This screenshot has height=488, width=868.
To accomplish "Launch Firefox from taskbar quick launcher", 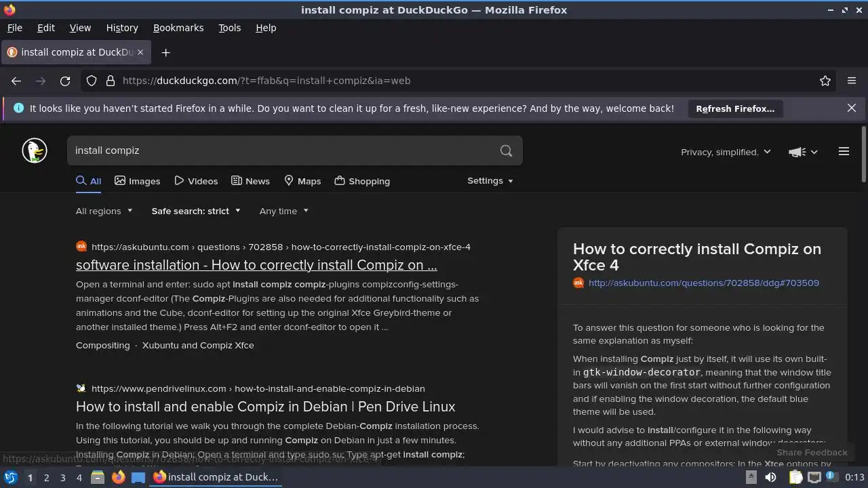I will pos(118,477).
